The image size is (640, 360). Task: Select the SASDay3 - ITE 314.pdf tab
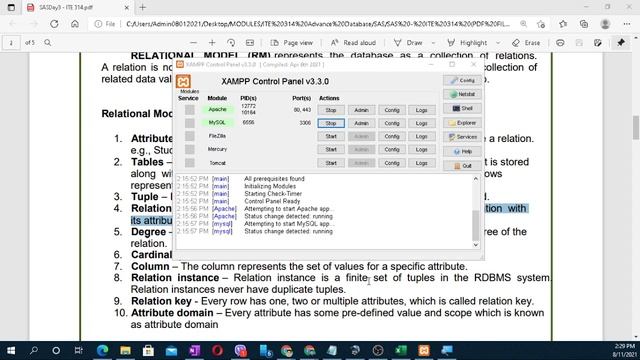[78, 7]
